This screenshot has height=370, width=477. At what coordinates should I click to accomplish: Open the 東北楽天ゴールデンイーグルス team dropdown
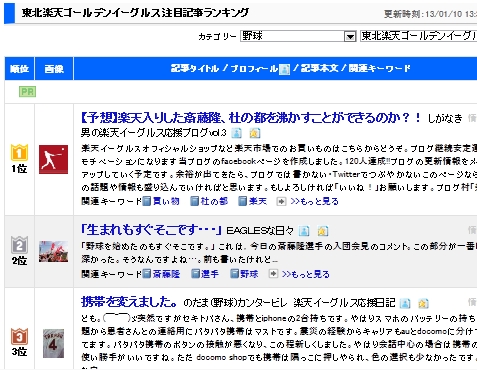click(419, 36)
